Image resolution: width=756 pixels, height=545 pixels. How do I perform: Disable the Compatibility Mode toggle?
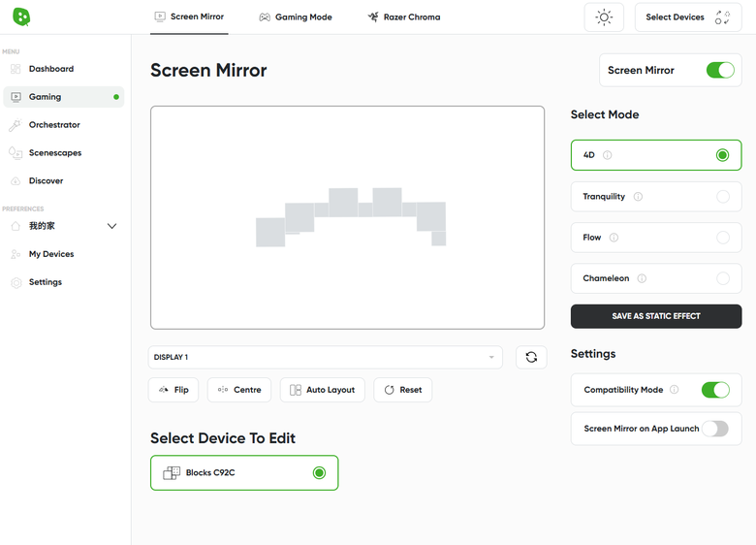click(715, 390)
